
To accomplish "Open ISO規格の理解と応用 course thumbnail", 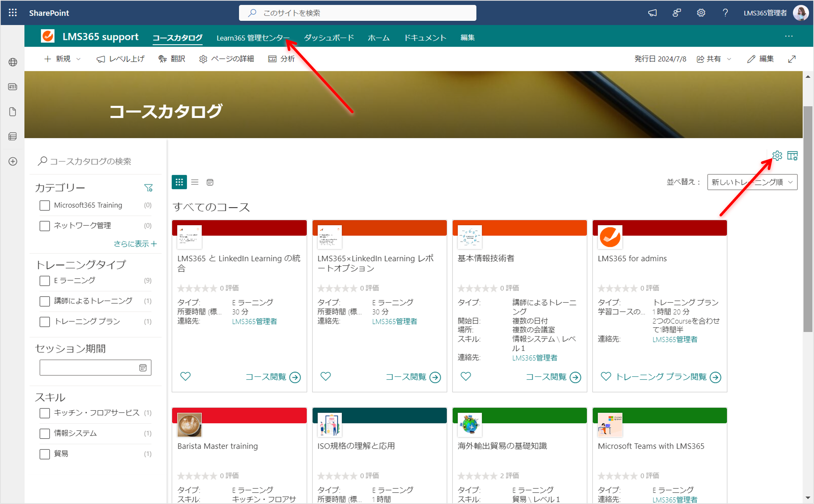I will pos(329,425).
